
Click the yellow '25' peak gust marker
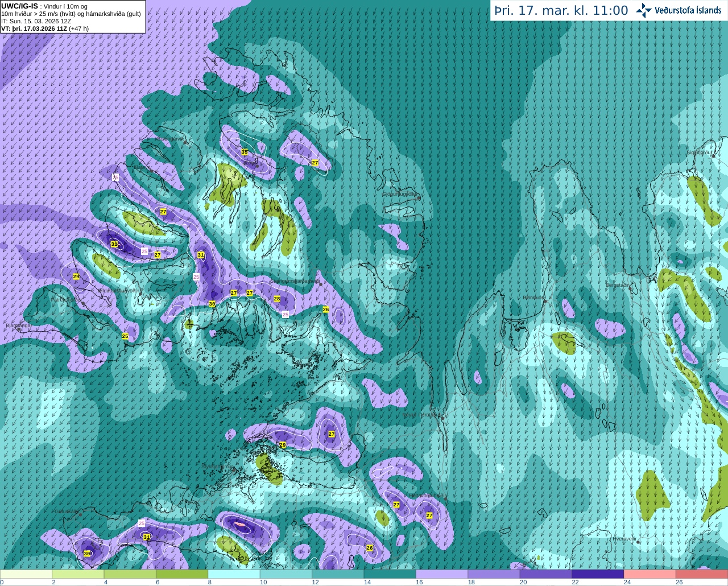click(x=125, y=336)
